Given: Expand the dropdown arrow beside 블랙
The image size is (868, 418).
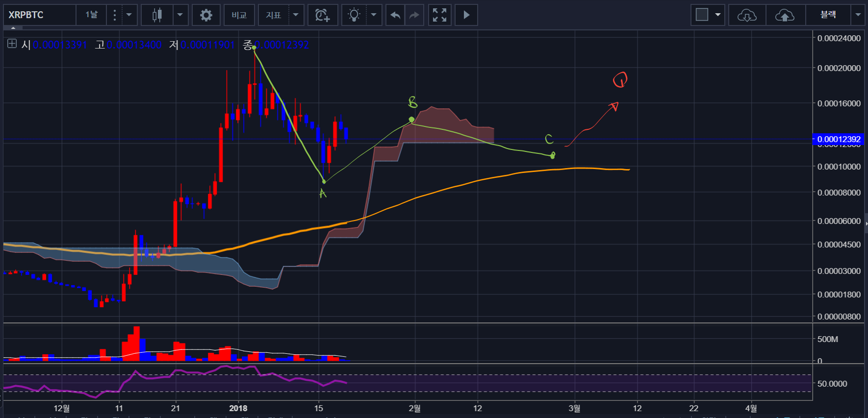Looking at the screenshot, I should 858,15.
